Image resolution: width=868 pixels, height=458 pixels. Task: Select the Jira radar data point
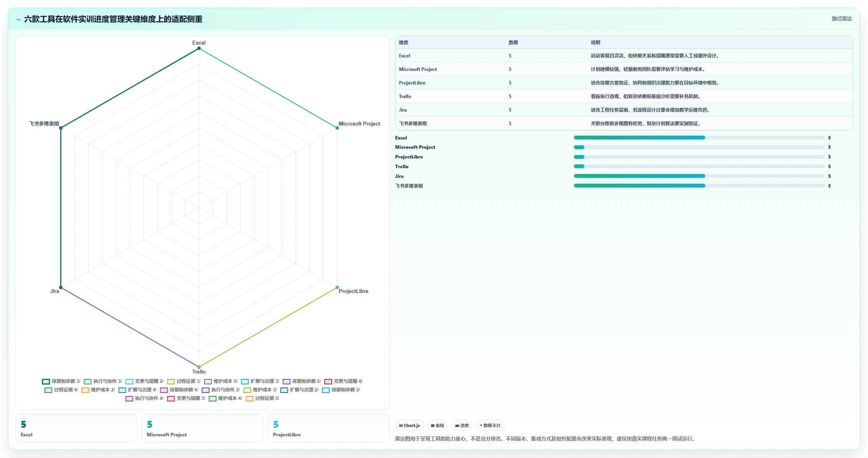(61, 288)
